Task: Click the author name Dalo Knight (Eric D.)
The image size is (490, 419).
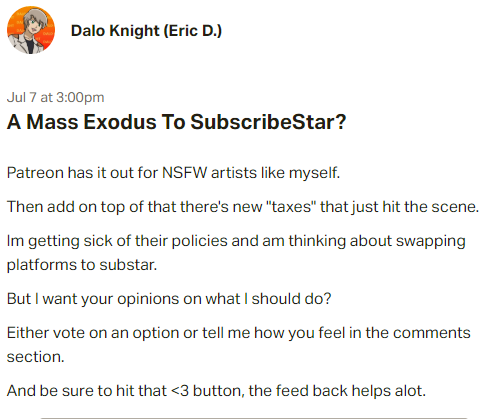Action: tap(146, 31)
